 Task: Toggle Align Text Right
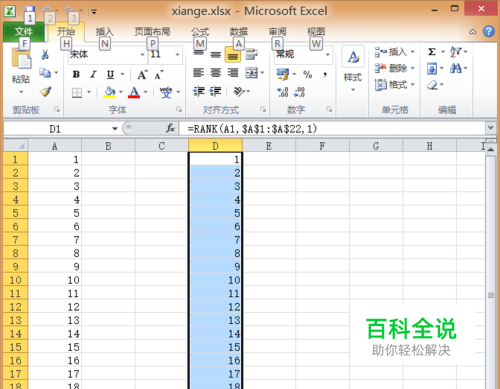233,72
